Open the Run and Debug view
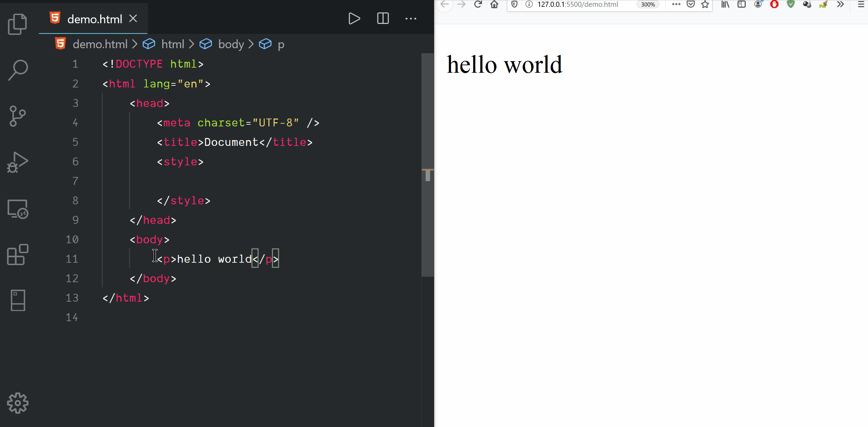Viewport: 868px width, 427px height. click(x=17, y=162)
